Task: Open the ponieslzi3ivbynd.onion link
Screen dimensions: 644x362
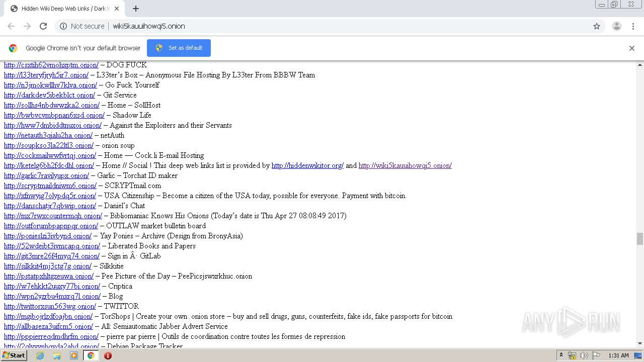Action: pyautogui.click(x=48, y=236)
